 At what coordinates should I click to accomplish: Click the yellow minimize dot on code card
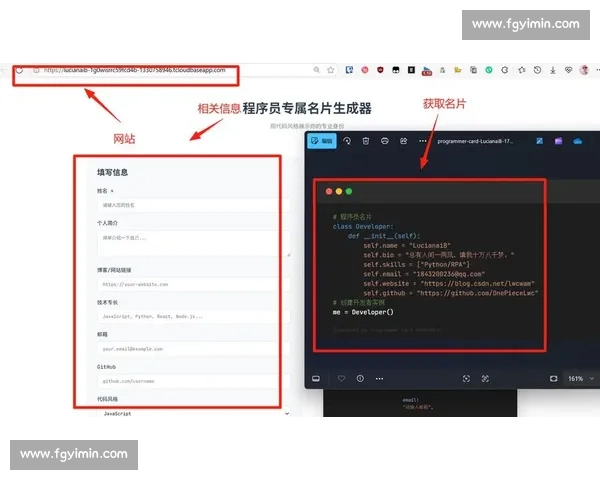pos(339,191)
